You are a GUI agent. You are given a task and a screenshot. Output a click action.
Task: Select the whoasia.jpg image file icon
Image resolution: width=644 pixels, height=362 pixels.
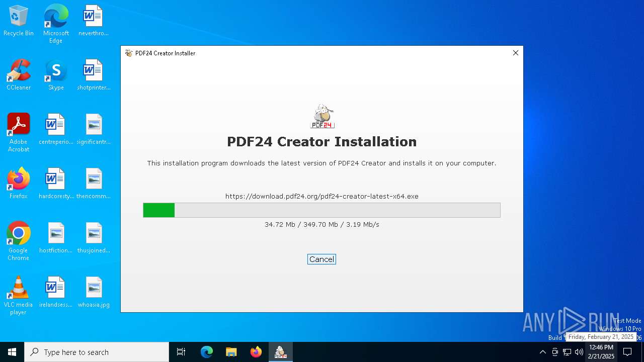(94, 293)
